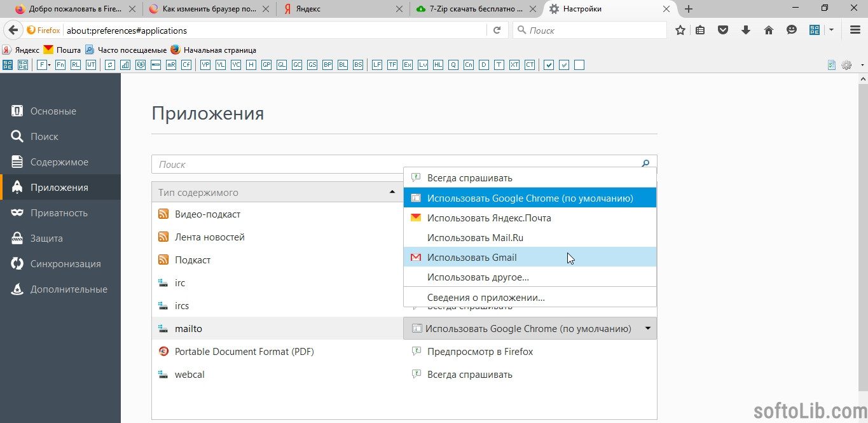The width and height of the screenshot is (868, 423).
Task: Switch to the '7-Zip скачать бесплатно' tab
Action: click(x=477, y=9)
